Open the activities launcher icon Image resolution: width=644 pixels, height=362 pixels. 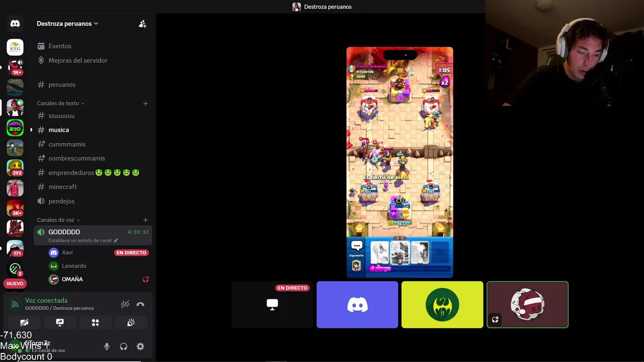pos(95,323)
